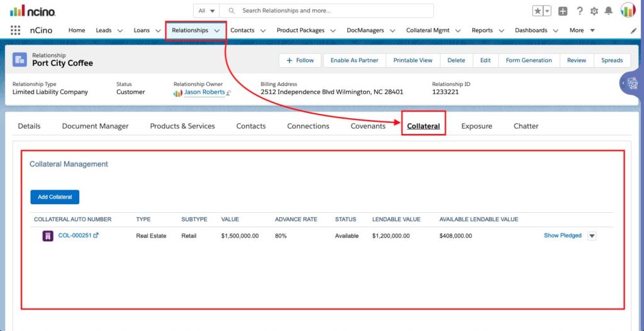Open the Setup gear icon
Image resolution: width=644 pixels, height=331 pixels.
(594, 11)
